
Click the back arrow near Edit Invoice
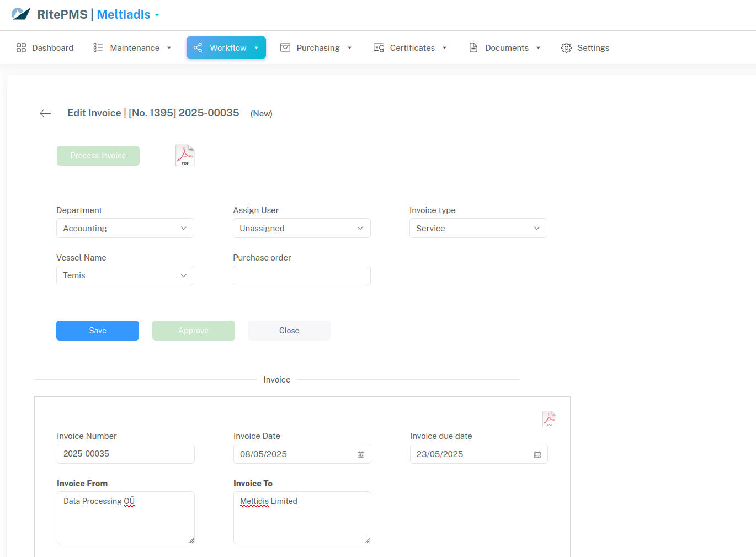[x=45, y=113]
